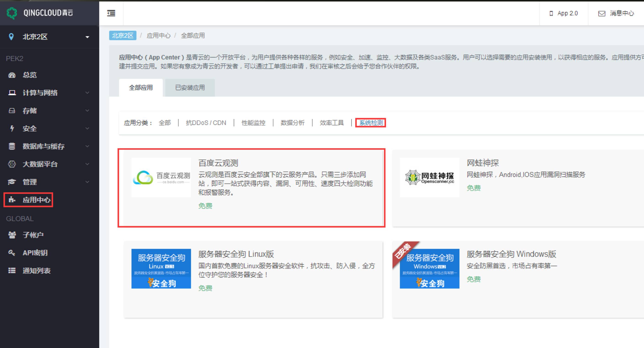The image size is (644, 348).
Task: Filter apps by 全部 category
Action: pos(165,123)
